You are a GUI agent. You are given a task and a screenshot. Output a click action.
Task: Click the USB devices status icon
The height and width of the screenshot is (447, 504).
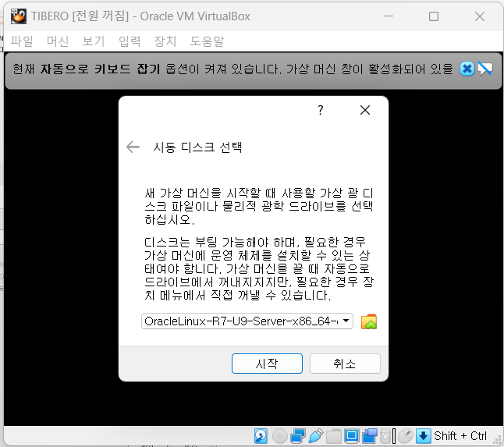point(316,436)
